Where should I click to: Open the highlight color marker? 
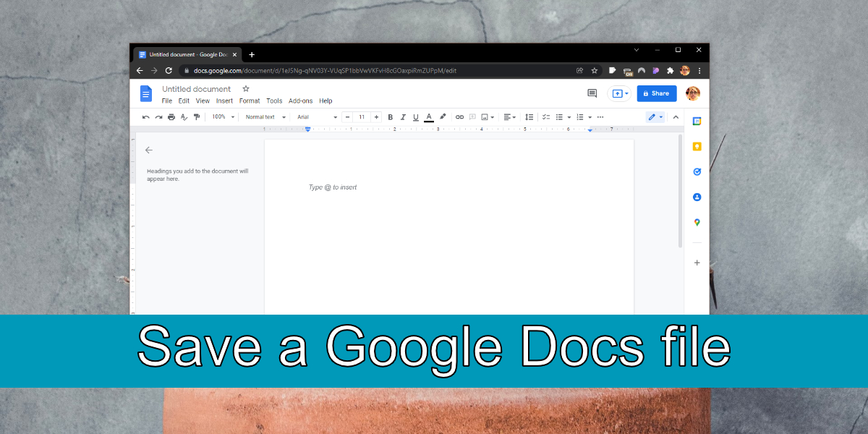(443, 117)
